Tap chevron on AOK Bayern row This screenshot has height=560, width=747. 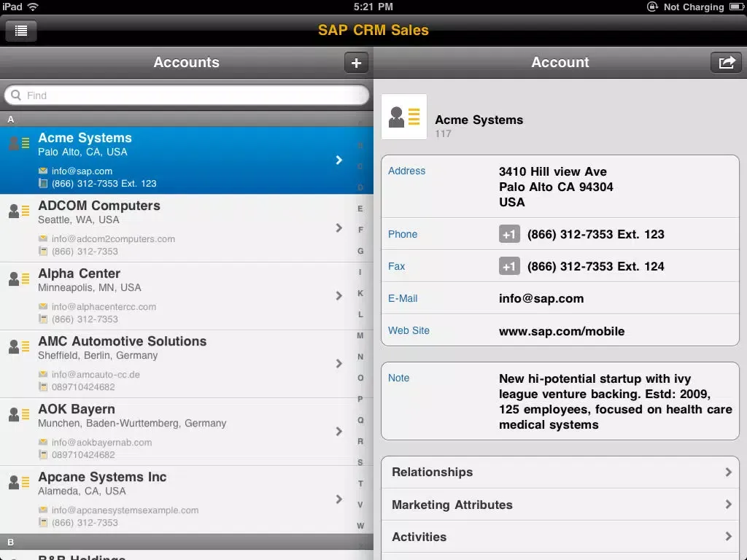[x=338, y=432]
